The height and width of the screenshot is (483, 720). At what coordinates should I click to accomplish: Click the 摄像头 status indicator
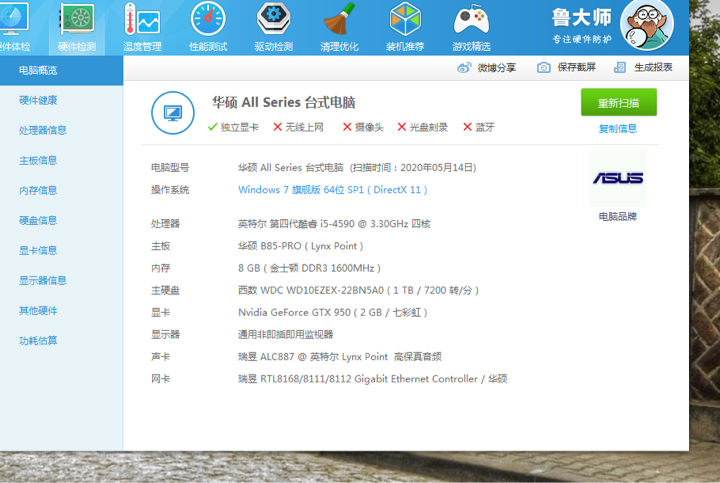click(x=363, y=127)
